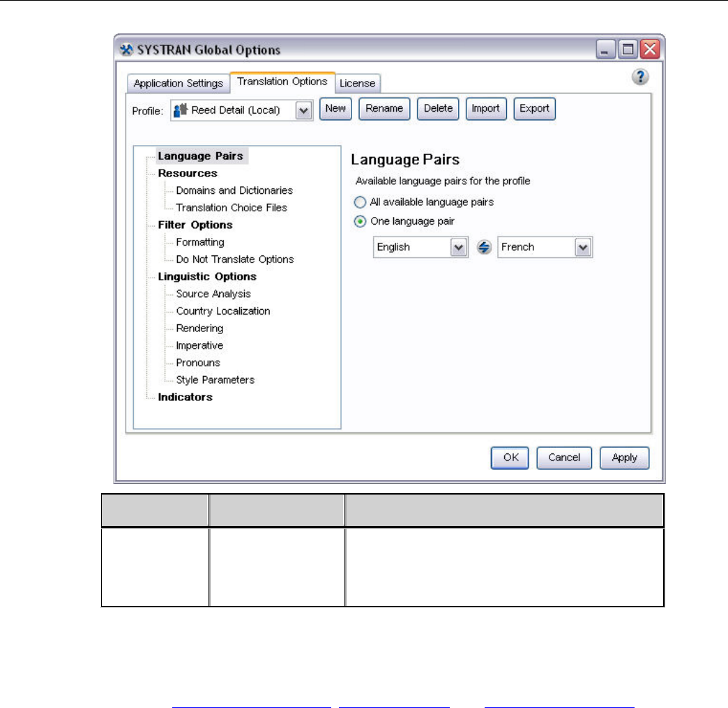The height and width of the screenshot is (708, 728).
Task: Select Resources in the options tree
Action: click(x=188, y=173)
